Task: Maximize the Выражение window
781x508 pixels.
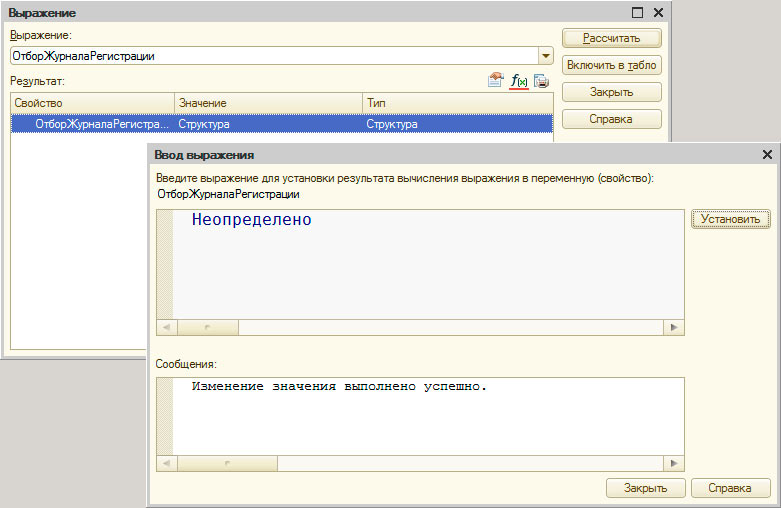Action: click(x=637, y=13)
